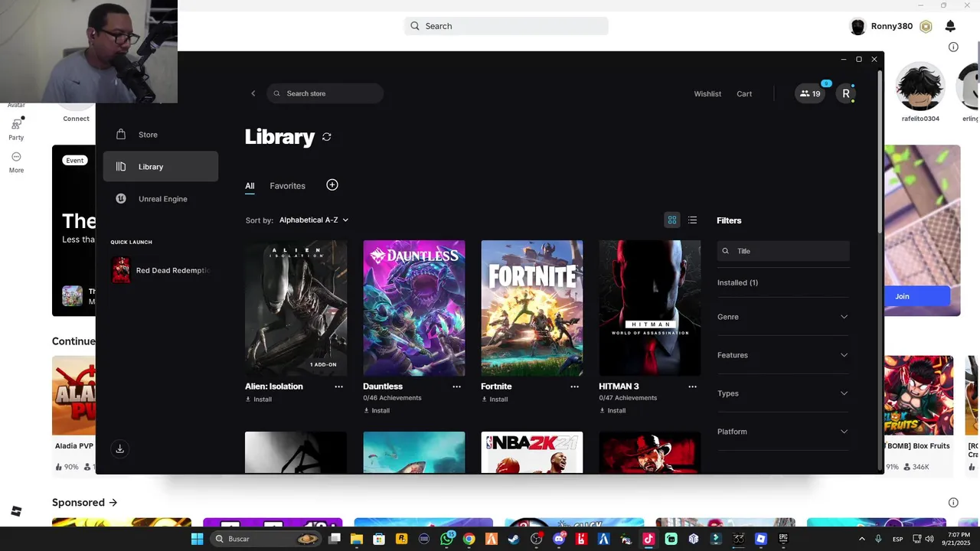The width and height of the screenshot is (980, 551).
Task: Open the Cart link
Action: coord(744,93)
